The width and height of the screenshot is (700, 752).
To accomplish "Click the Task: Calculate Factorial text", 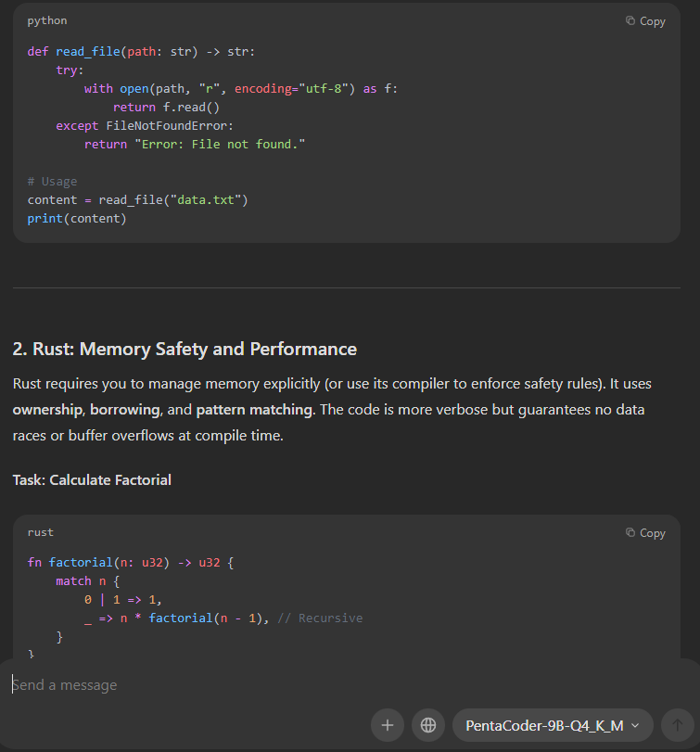I will pos(92,480).
